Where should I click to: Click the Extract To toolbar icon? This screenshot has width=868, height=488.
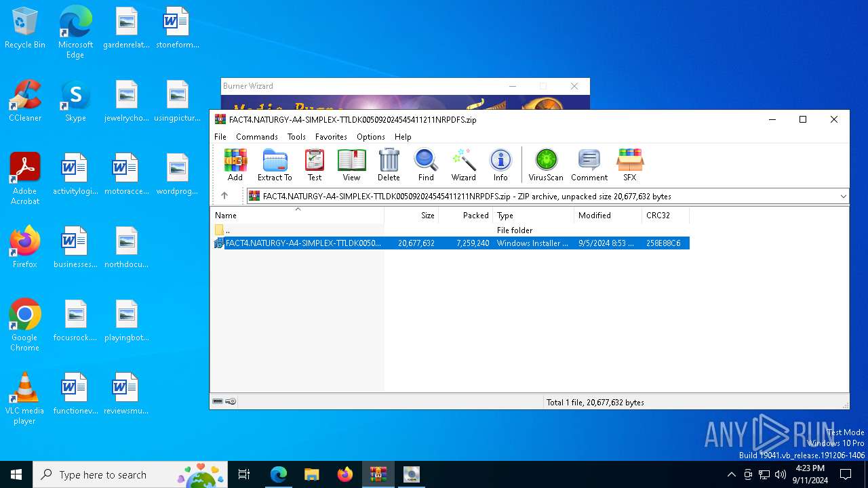point(275,165)
